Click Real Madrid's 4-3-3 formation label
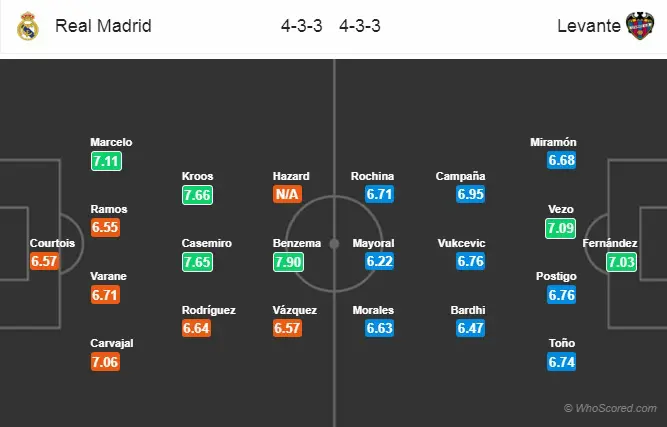Screen dimensions: 667x427 tap(302, 26)
